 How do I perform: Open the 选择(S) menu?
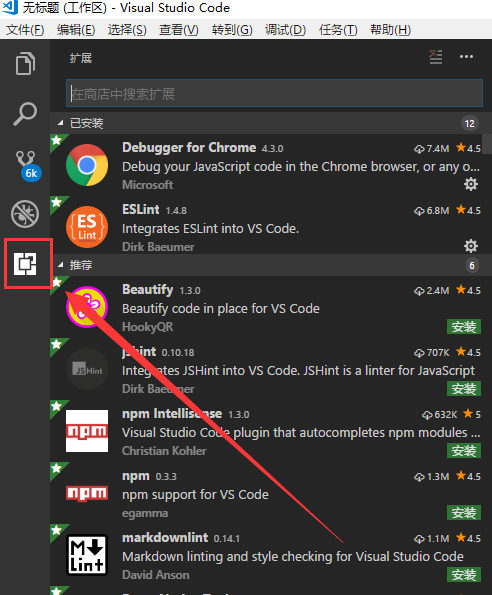tap(127, 30)
